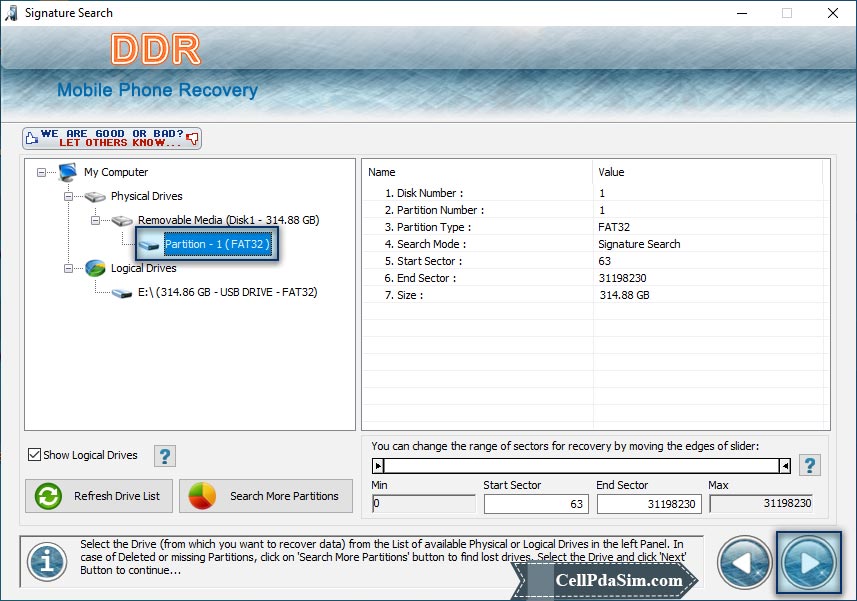Viewport: 857px width, 601px height.
Task: Click the Start Sector input field
Action: click(x=536, y=504)
